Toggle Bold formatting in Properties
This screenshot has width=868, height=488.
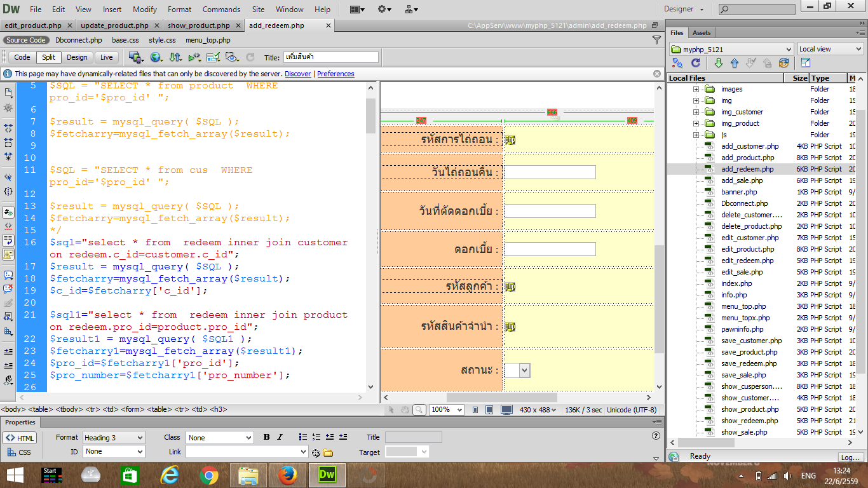click(x=266, y=437)
